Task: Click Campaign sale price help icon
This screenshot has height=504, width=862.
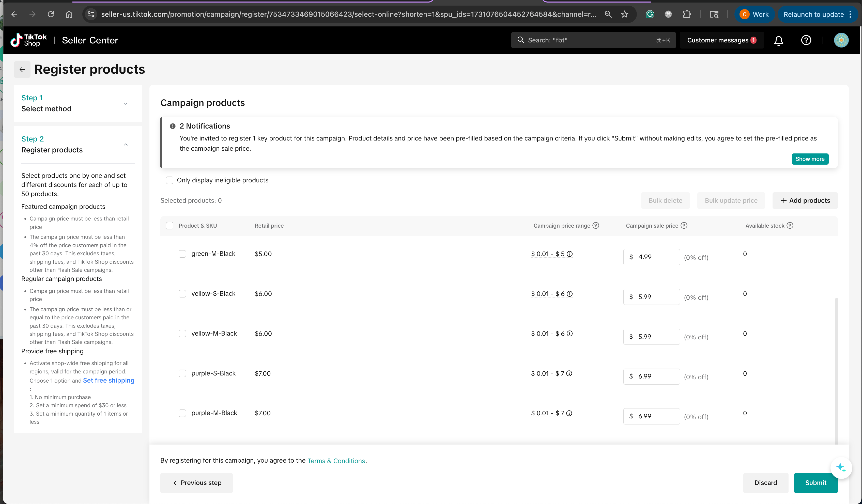Action: pyautogui.click(x=684, y=226)
